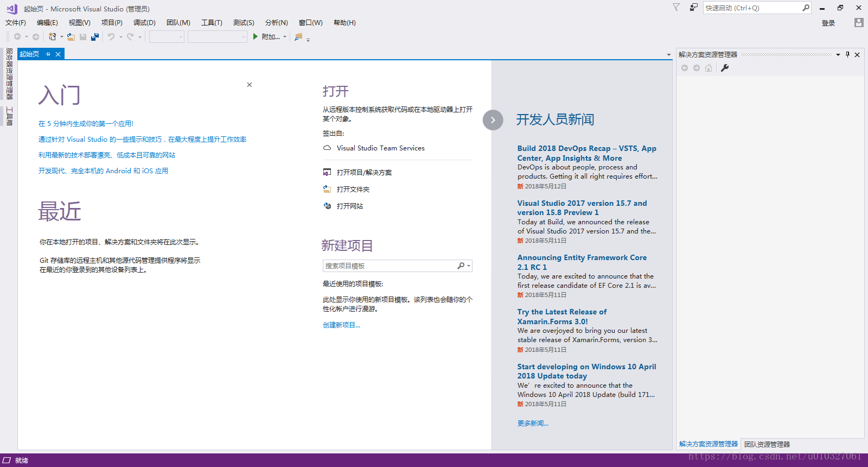The height and width of the screenshot is (467, 868).
Task: Close the Solution Explorer panel
Action: coord(857,54)
